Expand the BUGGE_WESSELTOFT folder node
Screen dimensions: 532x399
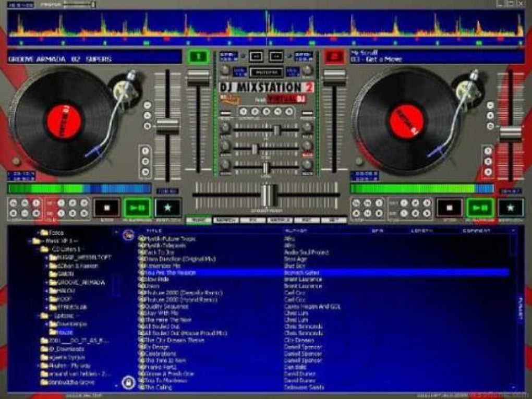(x=46, y=258)
